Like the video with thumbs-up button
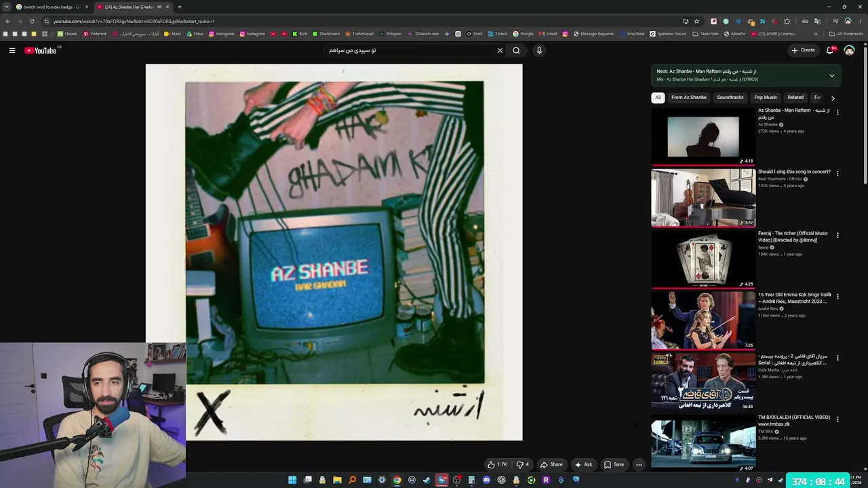This screenshot has width=868, height=488. [x=497, y=464]
